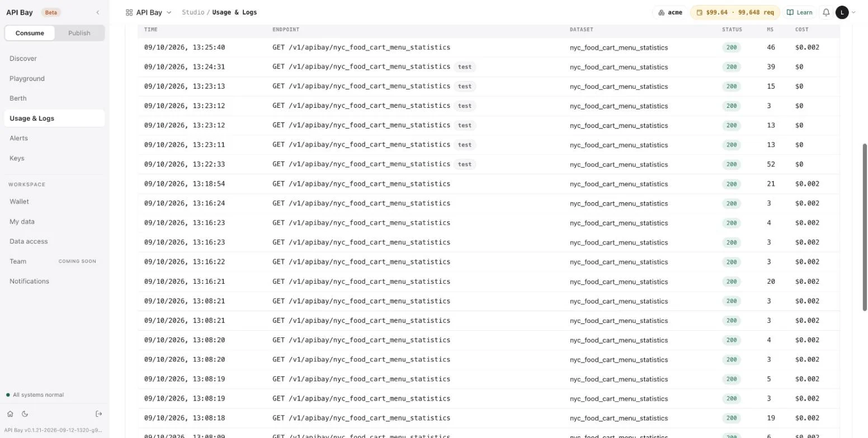Expand the account chevron beside avatar
The width and height of the screenshot is (868, 438).
(853, 12)
